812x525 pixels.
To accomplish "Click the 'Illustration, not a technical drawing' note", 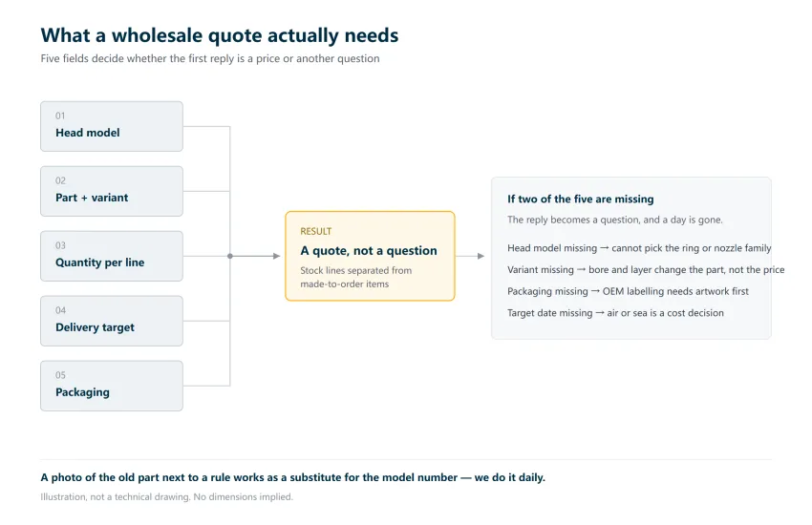I will [166, 497].
